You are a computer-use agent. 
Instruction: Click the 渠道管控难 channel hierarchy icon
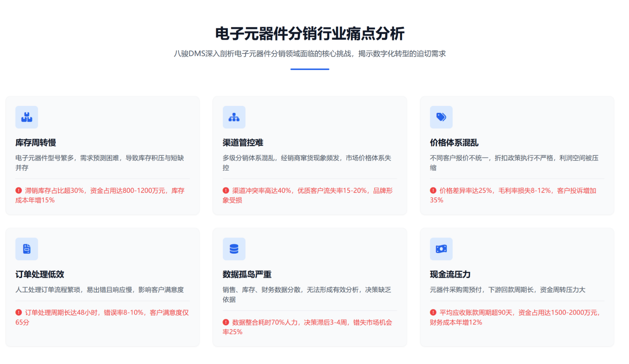click(234, 117)
